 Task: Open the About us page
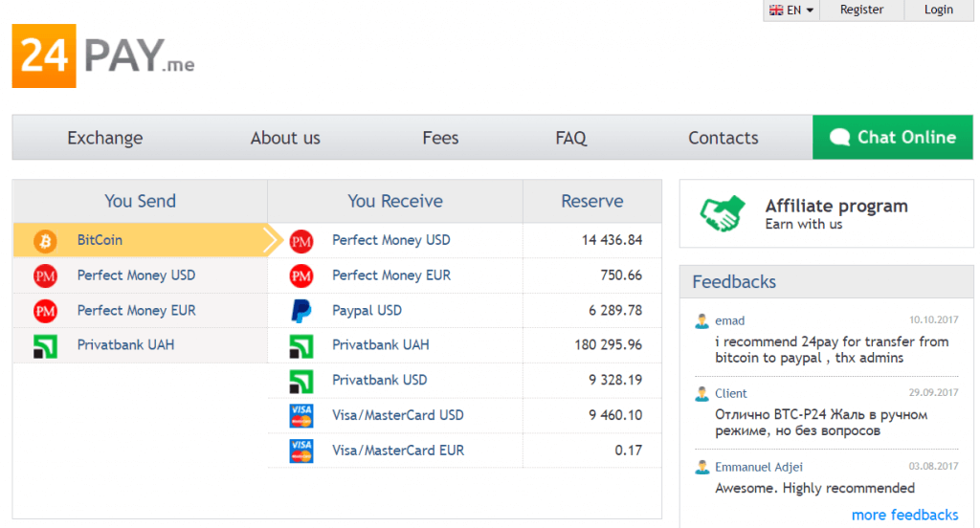click(x=285, y=138)
